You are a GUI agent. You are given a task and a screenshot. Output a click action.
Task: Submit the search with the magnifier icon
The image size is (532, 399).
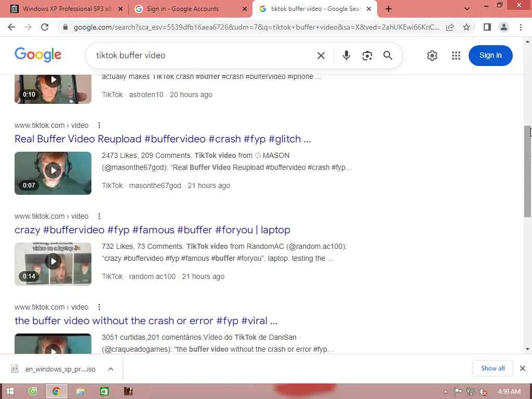(388, 55)
